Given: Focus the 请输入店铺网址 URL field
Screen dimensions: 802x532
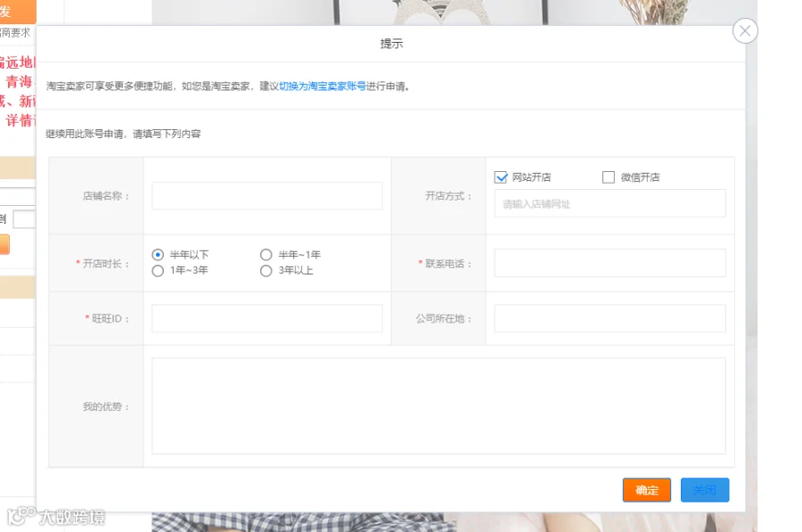Looking at the screenshot, I should coord(610,203).
